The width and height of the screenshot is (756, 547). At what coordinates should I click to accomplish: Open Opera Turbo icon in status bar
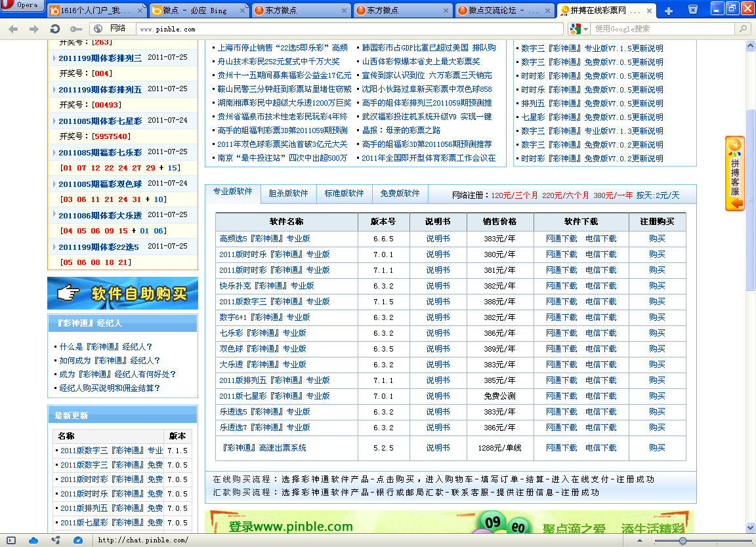pyautogui.click(x=78, y=540)
